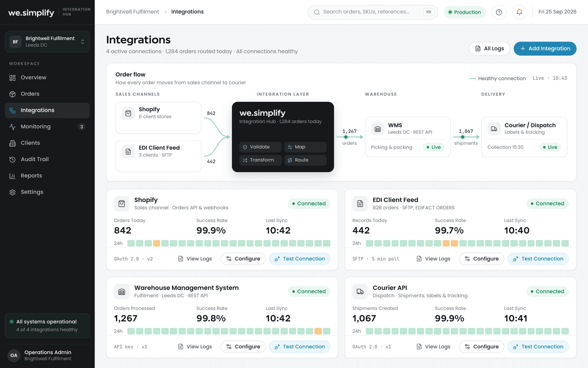Open the notifications bell icon
Image resolution: width=588 pixels, height=368 pixels.
519,12
